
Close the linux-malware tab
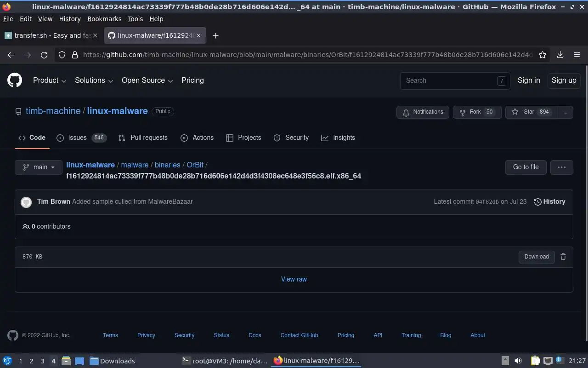click(198, 35)
